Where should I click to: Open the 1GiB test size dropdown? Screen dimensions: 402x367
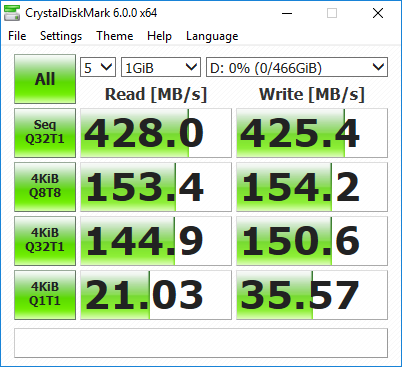click(x=161, y=67)
